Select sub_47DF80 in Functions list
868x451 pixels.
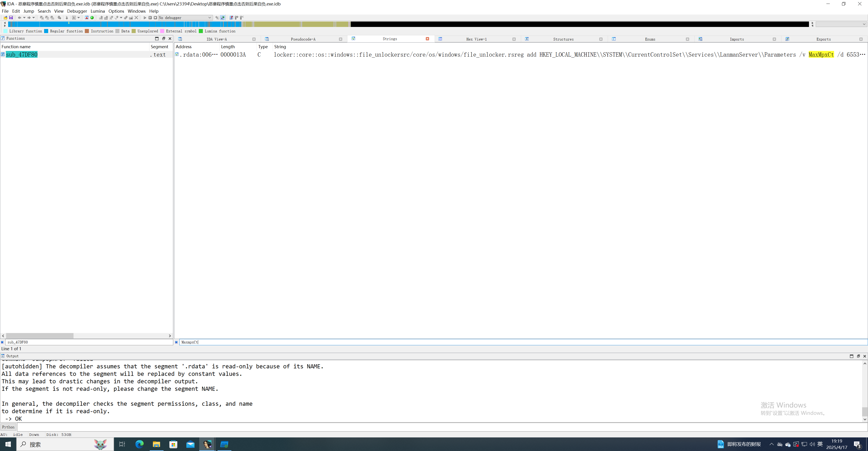coord(21,55)
